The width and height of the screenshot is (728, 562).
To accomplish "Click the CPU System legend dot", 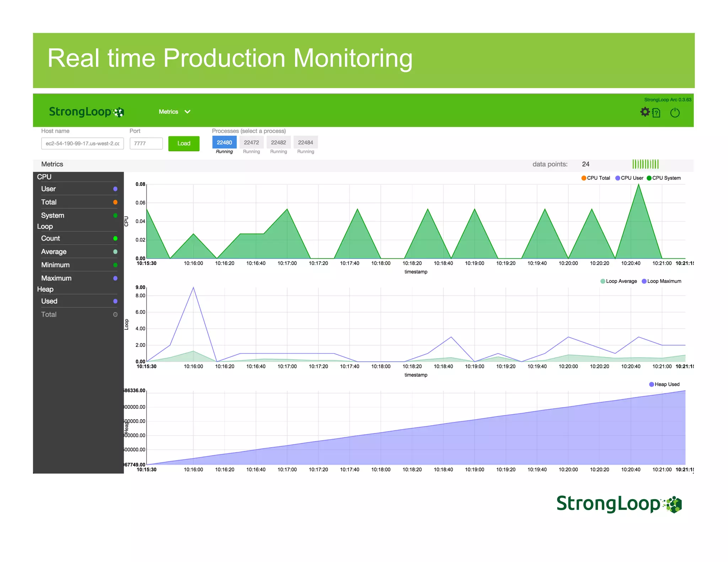I will tap(649, 178).
